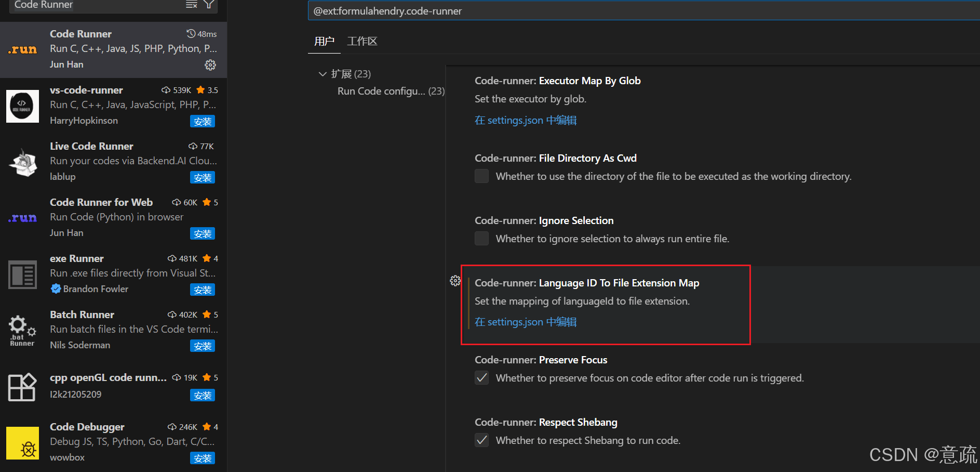The image size is (980, 472).
Task: Open gear menu for Language ID setting
Action: coord(455,281)
